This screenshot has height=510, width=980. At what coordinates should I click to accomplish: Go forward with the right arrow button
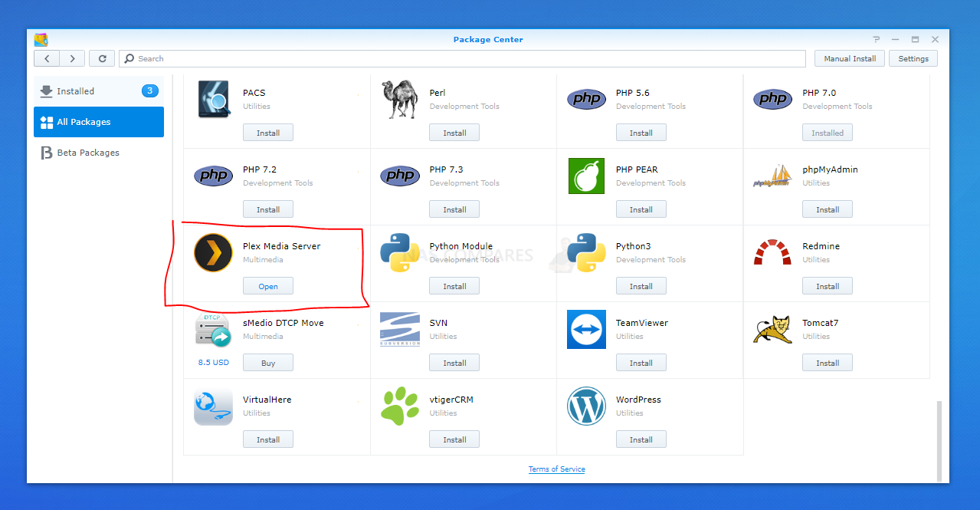[x=72, y=58]
